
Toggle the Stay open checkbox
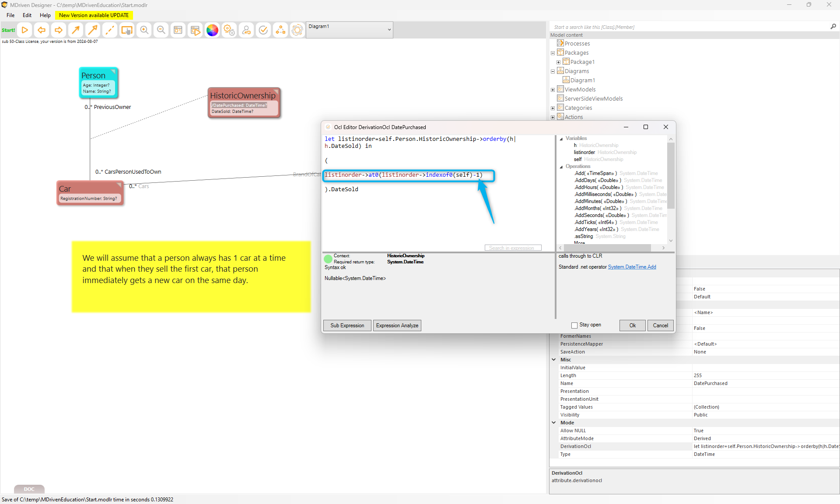(574, 325)
